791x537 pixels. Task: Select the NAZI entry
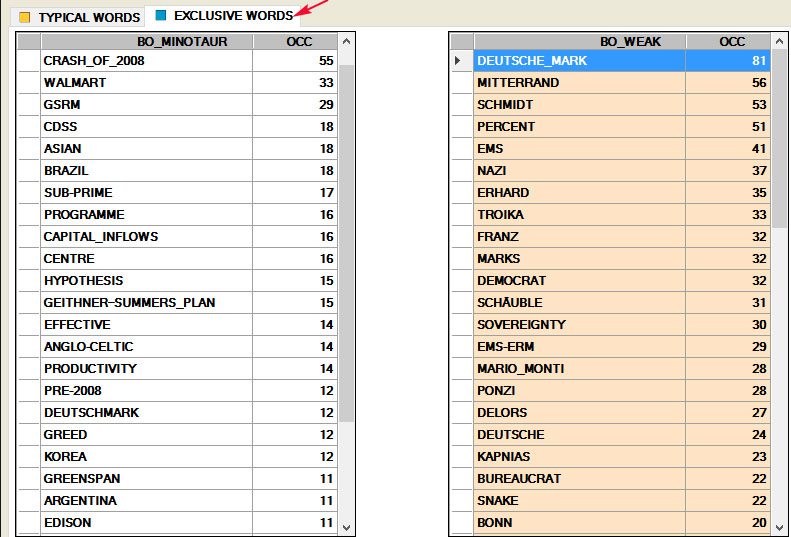tap(611, 171)
